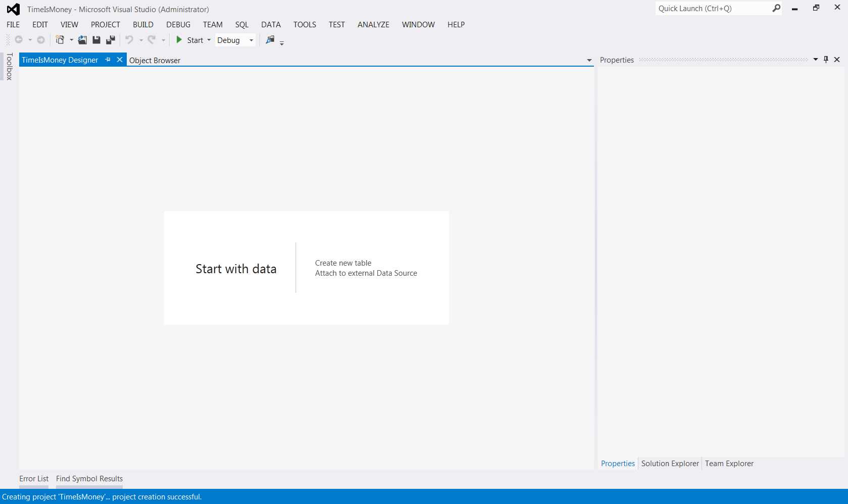The width and height of the screenshot is (848, 504).
Task: Click the Create new table link
Action: pyautogui.click(x=343, y=263)
